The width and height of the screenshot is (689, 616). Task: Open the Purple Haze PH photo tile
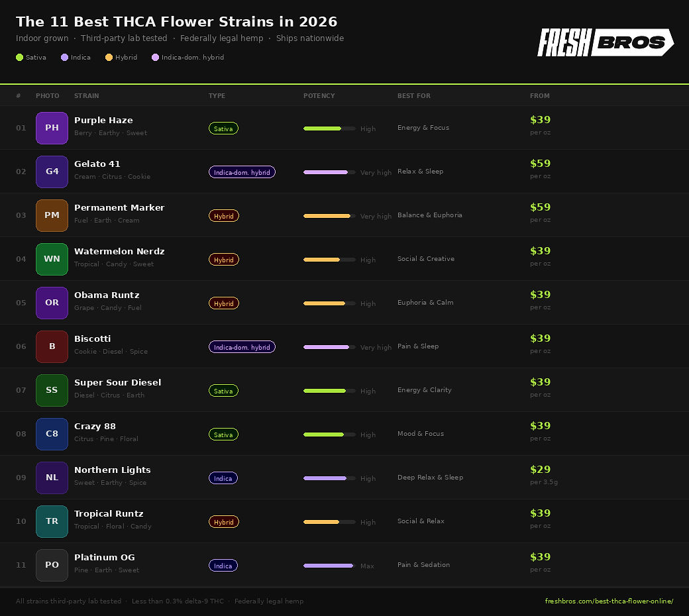tap(52, 128)
